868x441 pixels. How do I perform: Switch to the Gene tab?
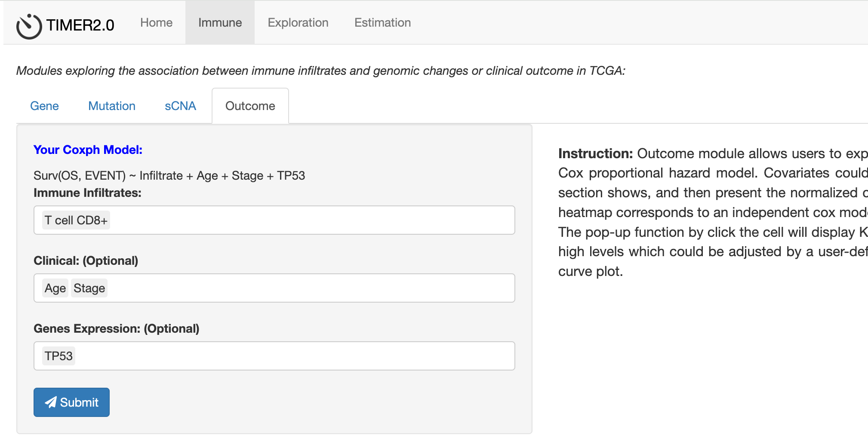click(44, 106)
